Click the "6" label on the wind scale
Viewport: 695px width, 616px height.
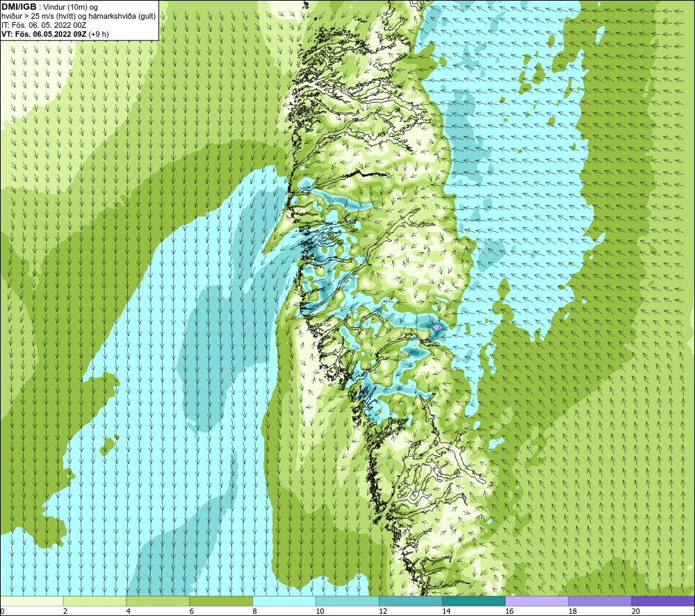pyautogui.click(x=192, y=611)
